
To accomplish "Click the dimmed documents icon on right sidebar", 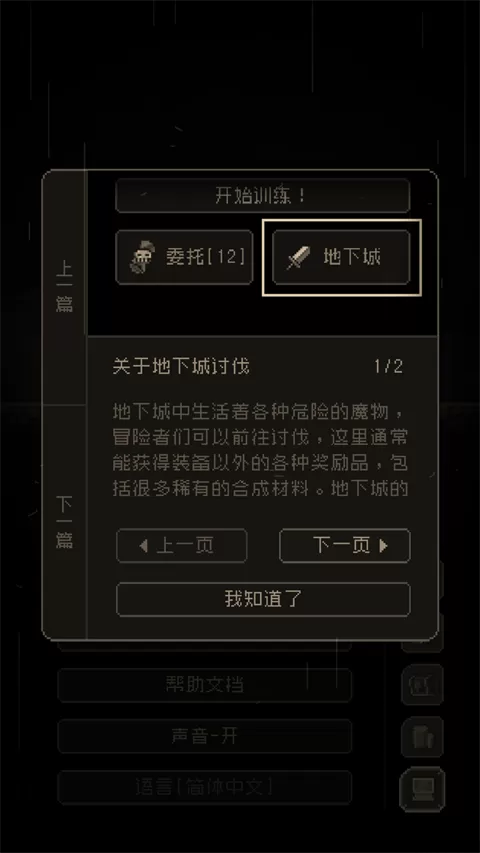I will click(x=423, y=737).
